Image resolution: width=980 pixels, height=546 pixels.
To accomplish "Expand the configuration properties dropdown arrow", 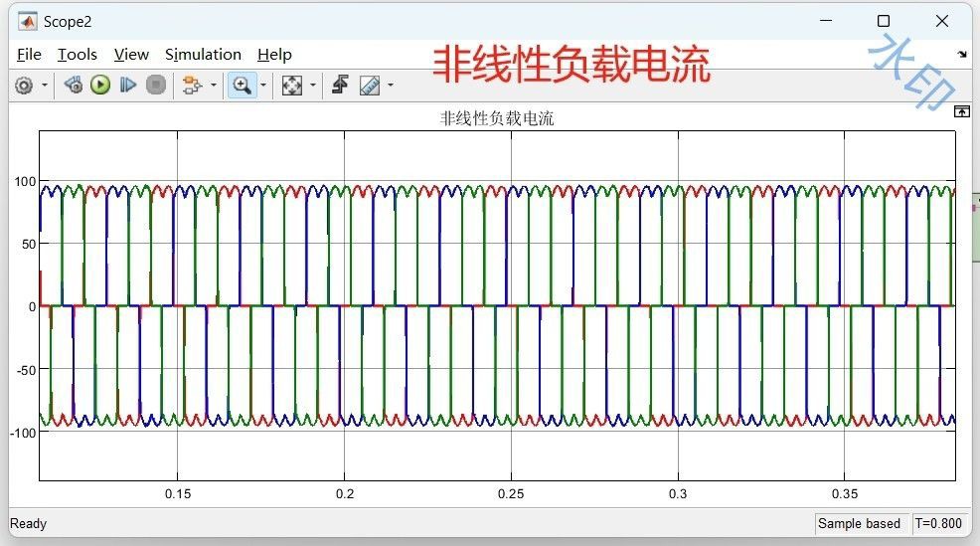I will (x=45, y=86).
